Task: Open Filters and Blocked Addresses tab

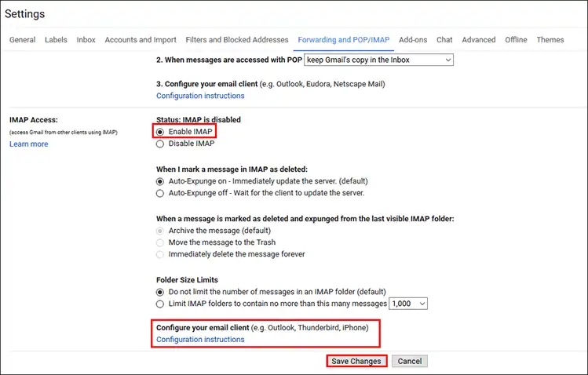Action: click(x=237, y=40)
